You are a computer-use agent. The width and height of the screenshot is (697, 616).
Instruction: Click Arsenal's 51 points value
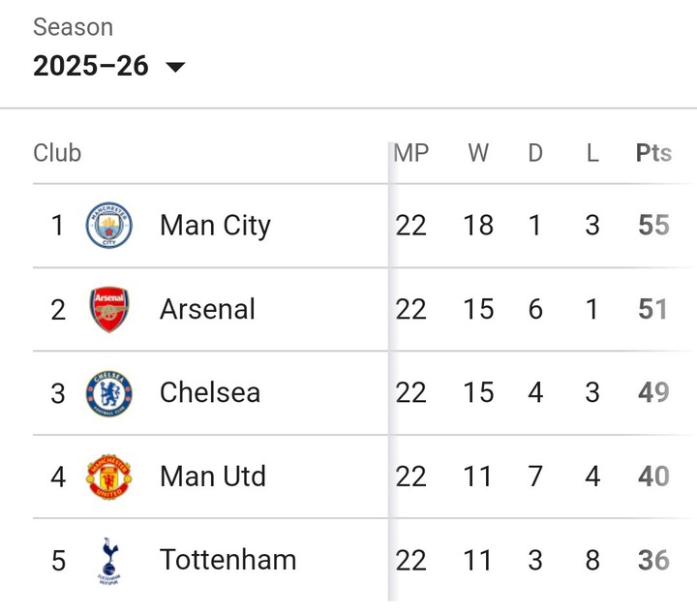pos(652,309)
